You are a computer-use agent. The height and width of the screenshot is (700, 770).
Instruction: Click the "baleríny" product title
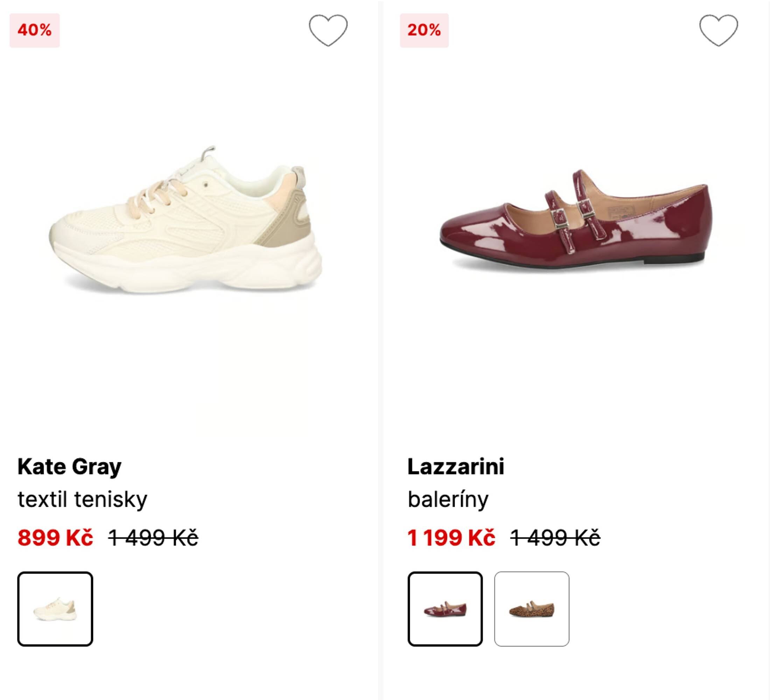[x=448, y=499]
